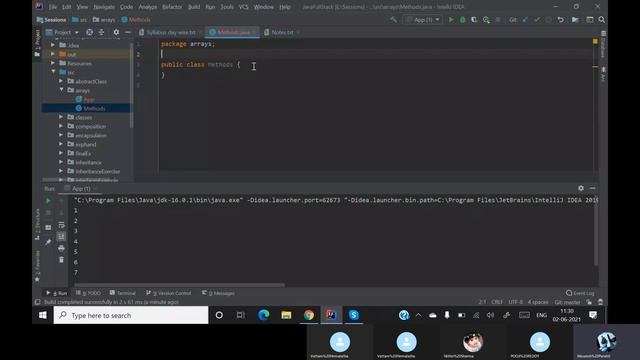Rerun App with green play in Run panel
This screenshot has width=640, height=360.
48,200
